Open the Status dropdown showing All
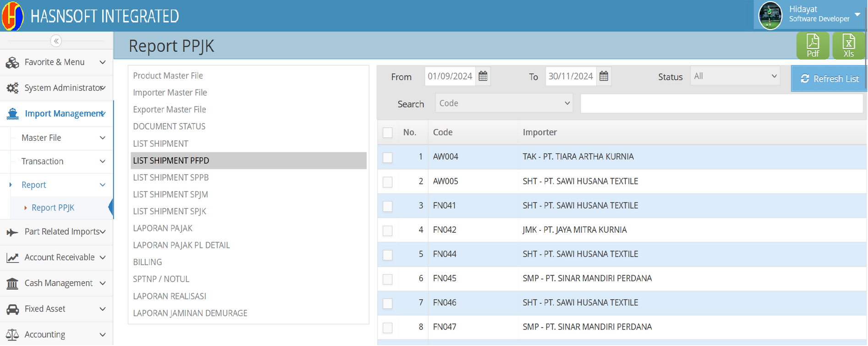This screenshot has height=346, width=868. [735, 76]
